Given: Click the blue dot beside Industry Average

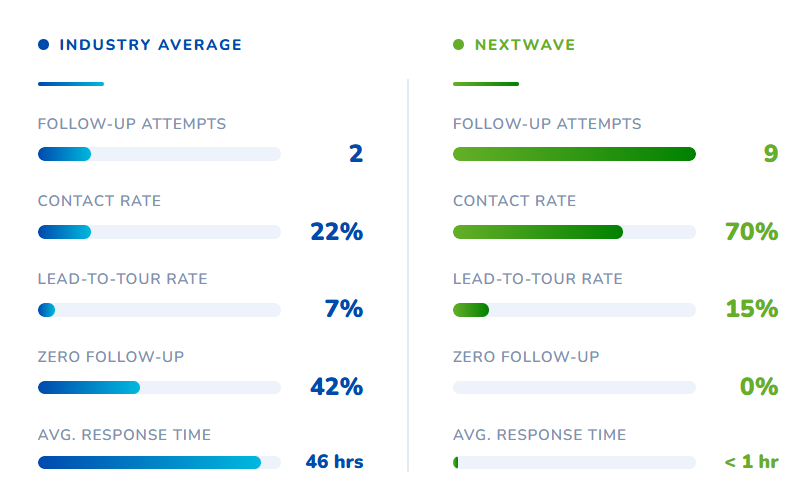Looking at the screenshot, I should point(43,45).
